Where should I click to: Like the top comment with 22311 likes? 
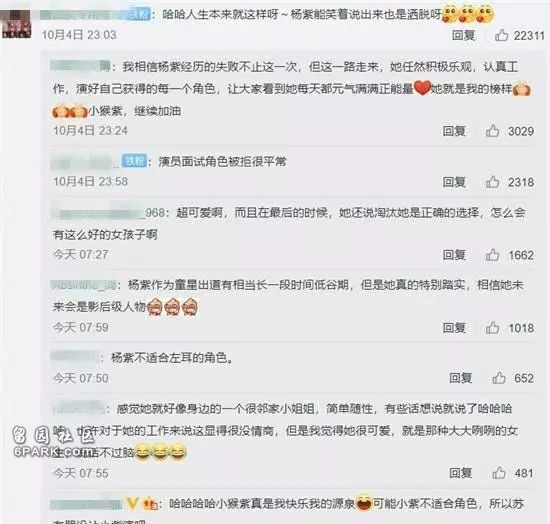501,35
